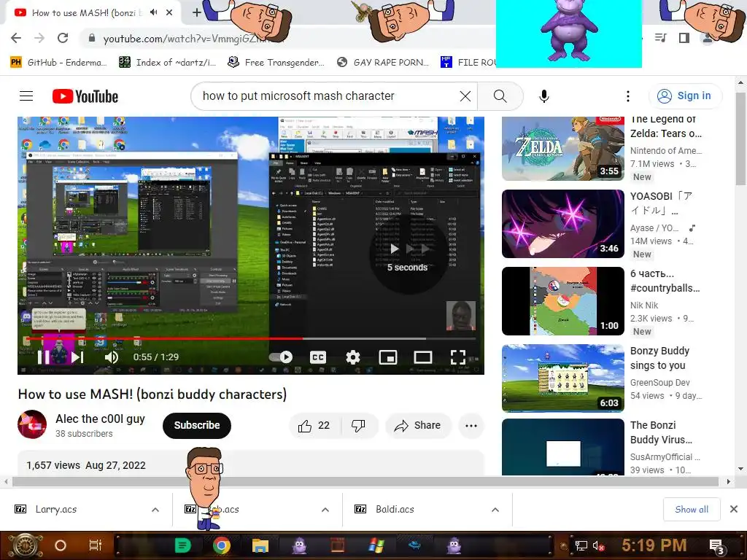Open the notification center with 3 alerts
This screenshot has height=560, width=747.
pos(717,547)
